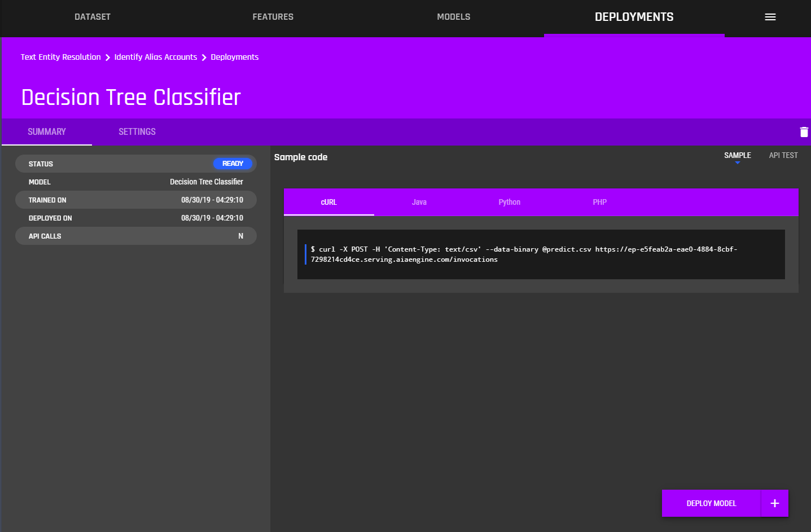
Task: Select the Deployments tab
Action: pos(634,17)
